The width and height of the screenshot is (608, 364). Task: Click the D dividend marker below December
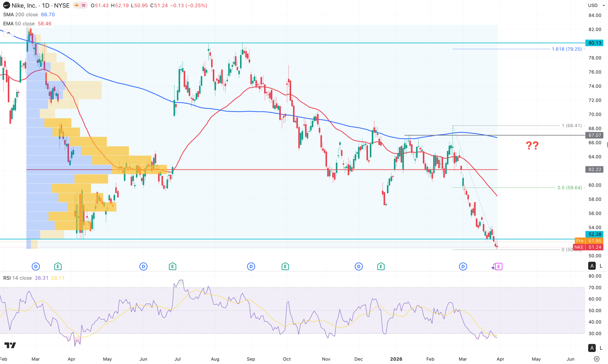click(359, 266)
